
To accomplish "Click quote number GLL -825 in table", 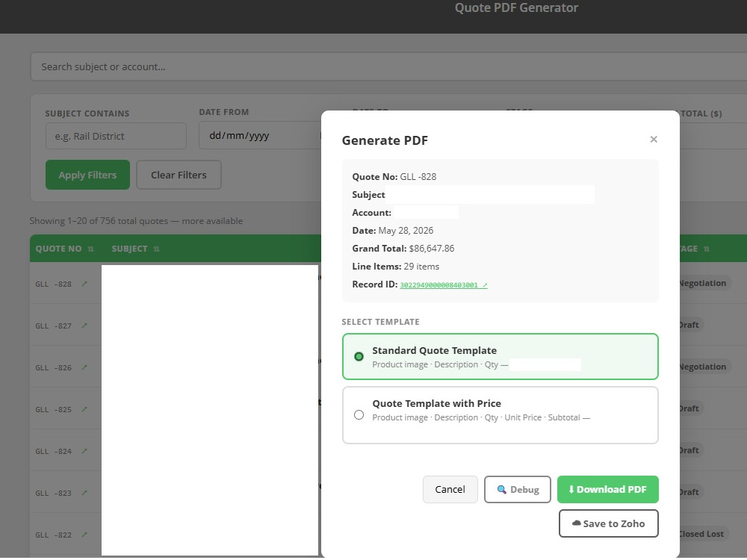I will point(53,409).
